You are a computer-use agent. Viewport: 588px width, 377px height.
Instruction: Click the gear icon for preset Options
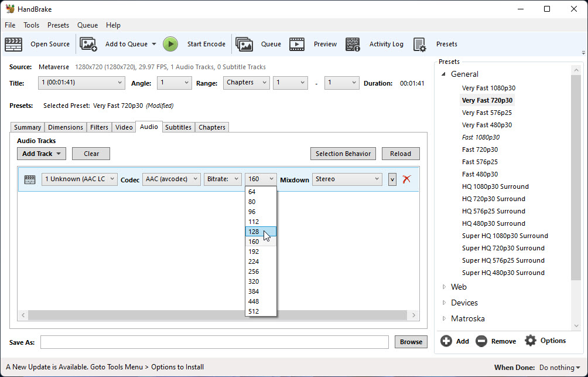[x=531, y=341]
